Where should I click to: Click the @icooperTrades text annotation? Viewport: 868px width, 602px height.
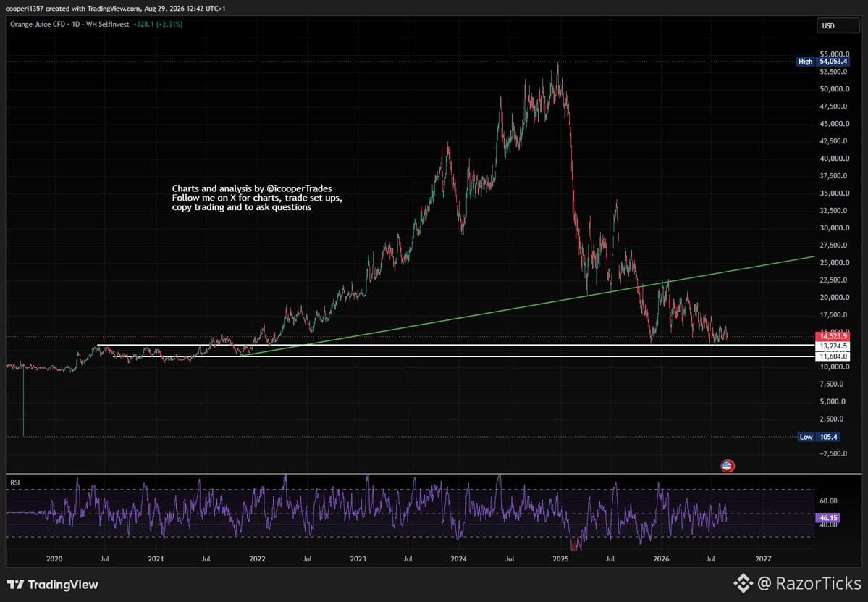[299, 188]
